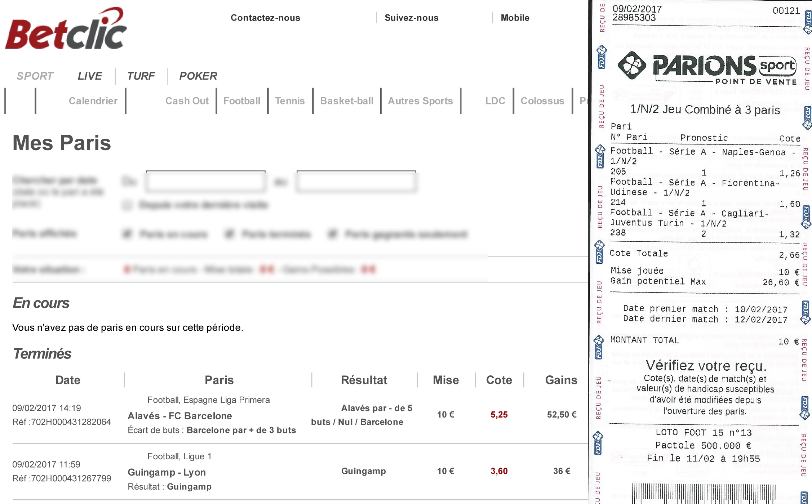812x504 pixels.
Task: Select Basket-ball in the sports menu
Action: click(x=347, y=101)
